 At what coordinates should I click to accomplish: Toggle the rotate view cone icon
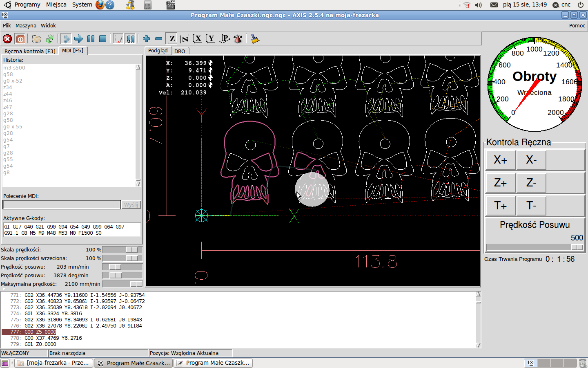(238, 39)
